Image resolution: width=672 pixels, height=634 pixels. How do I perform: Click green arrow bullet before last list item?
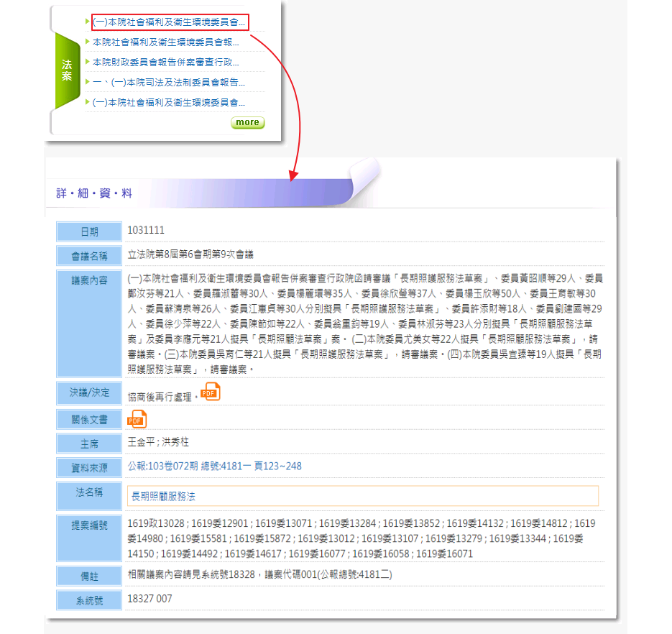click(88, 102)
